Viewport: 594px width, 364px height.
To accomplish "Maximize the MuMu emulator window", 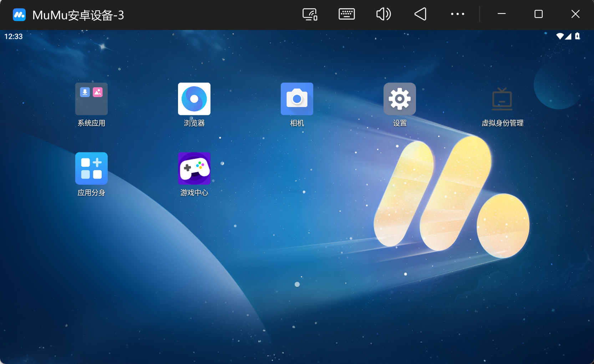I will (538, 14).
